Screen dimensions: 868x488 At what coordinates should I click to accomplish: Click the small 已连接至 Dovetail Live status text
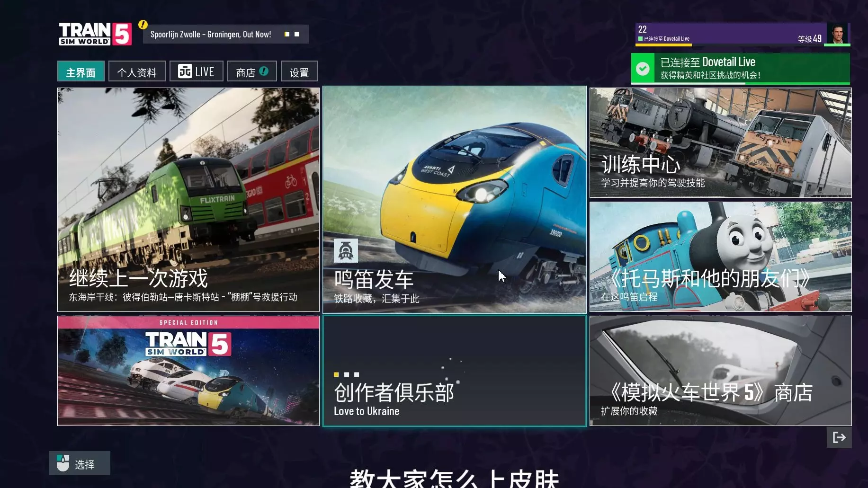pos(667,39)
